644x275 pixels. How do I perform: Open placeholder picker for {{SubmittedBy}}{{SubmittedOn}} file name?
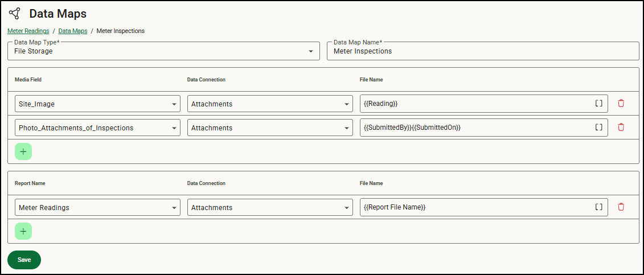[599, 127]
